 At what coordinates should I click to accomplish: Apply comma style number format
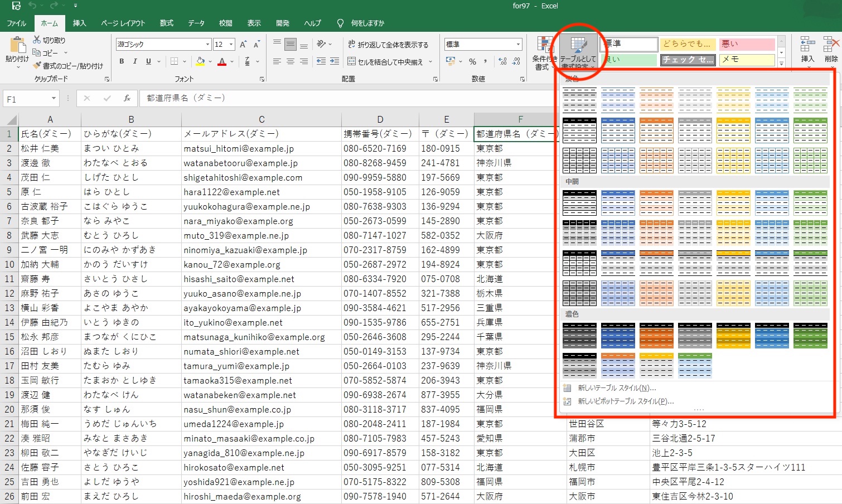(486, 61)
